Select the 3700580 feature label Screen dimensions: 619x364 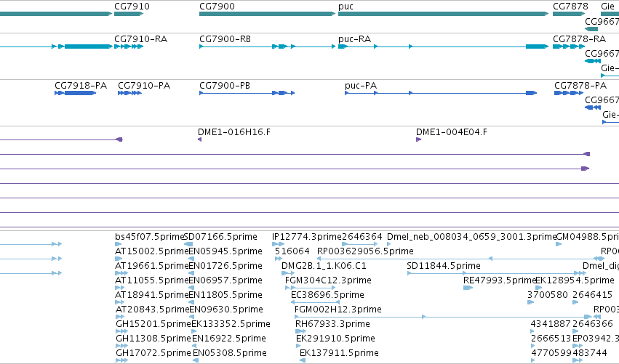pos(548,295)
